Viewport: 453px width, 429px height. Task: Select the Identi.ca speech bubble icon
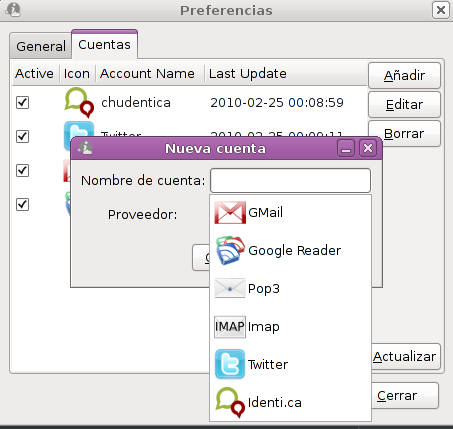(x=230, y=402)
